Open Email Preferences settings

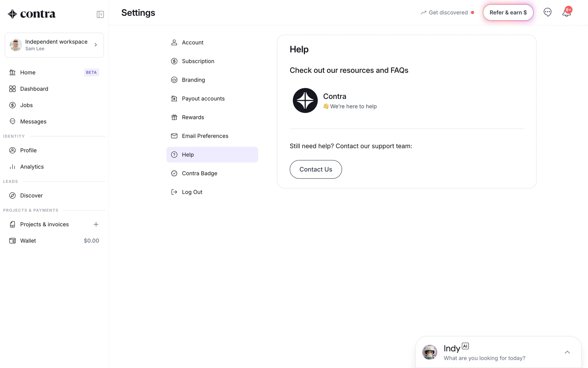[205, 136]
